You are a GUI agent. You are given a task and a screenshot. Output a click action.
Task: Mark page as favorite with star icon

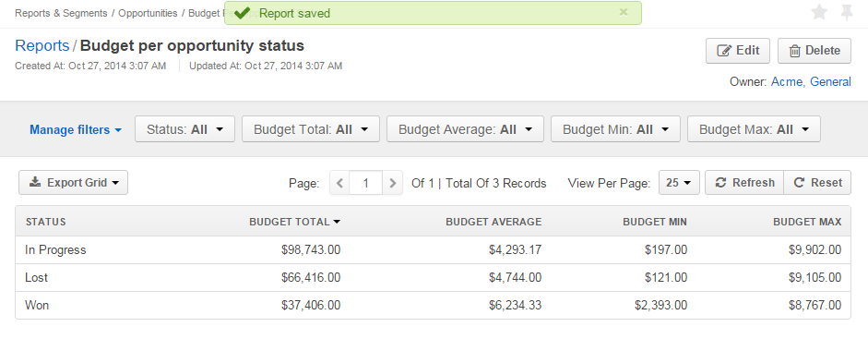click(819, 12)
